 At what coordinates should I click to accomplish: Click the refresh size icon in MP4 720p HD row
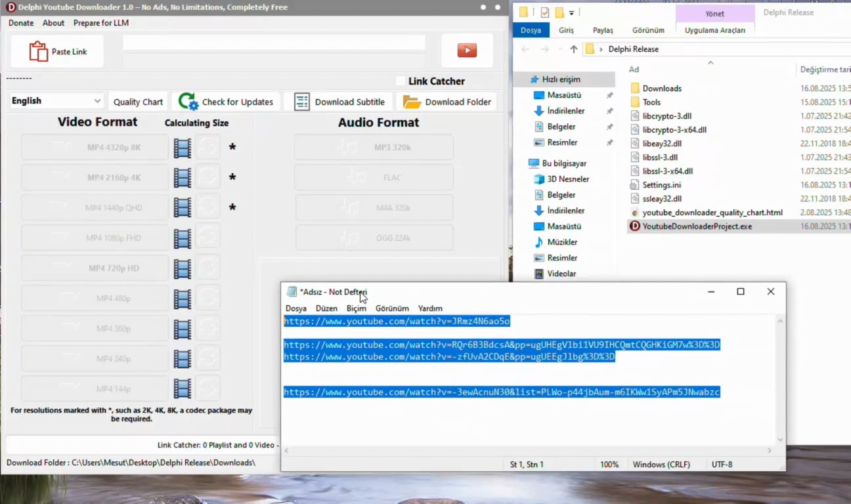(x=208, y=268)
